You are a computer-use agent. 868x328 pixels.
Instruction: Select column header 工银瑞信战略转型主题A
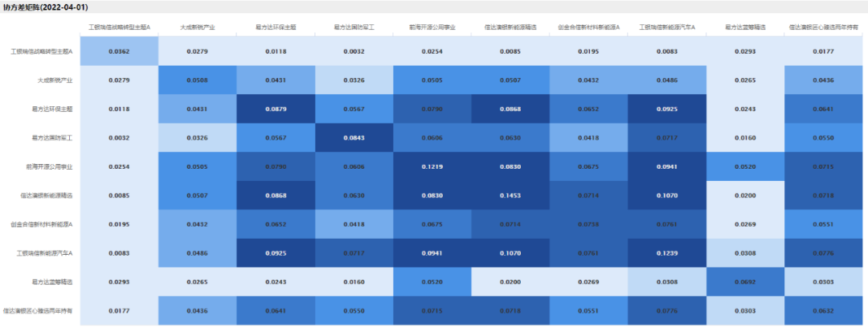click(x=119, y=27)
